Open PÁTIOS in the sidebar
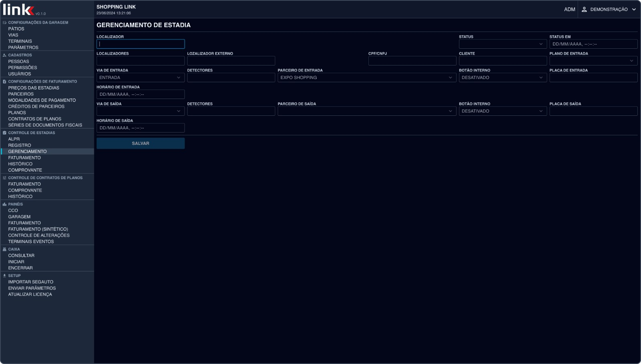This screenshot has width=641, height=364. [x=16, y=29]
